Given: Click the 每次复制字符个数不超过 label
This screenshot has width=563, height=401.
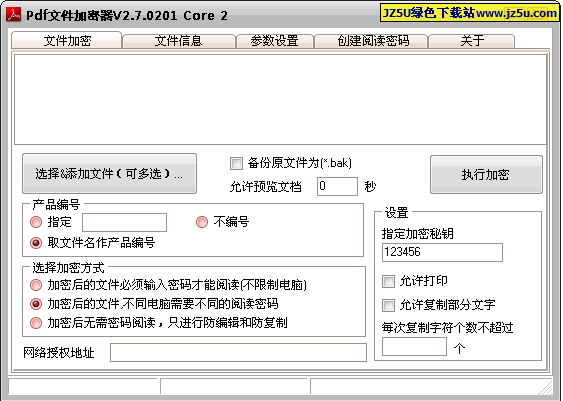Looking at the screenshot, I should tap(447, 327).
